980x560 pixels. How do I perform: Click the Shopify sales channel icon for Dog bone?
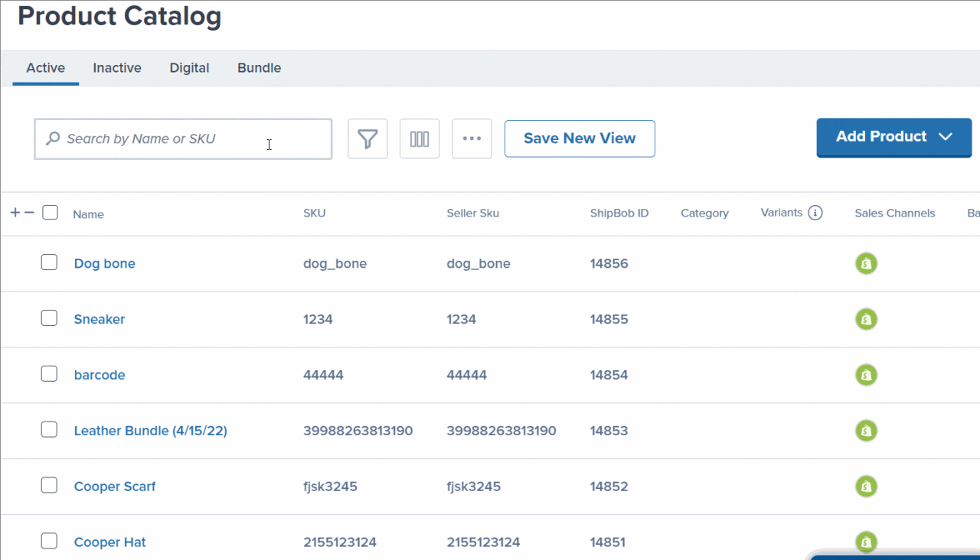click(866, 263)
